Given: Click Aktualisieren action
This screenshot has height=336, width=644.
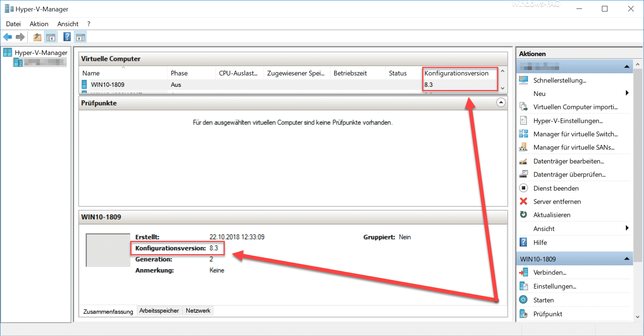Looking at the screenshot, I should pyautogui.click(x=552, y=215).
